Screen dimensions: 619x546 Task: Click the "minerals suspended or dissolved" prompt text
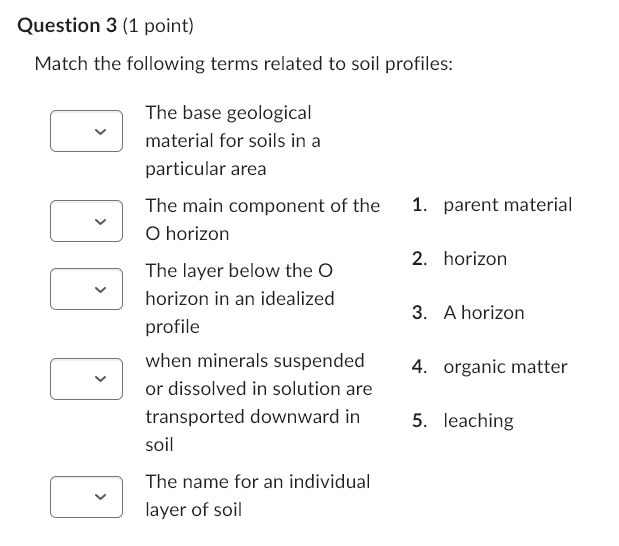click(x=258, y=401)
